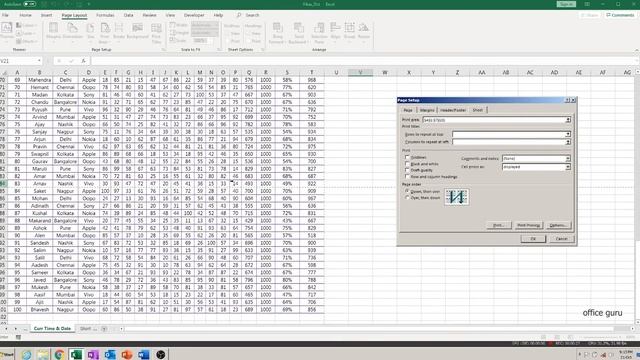Open Height dropdown in Scale to Fit

tap(204, 32)
